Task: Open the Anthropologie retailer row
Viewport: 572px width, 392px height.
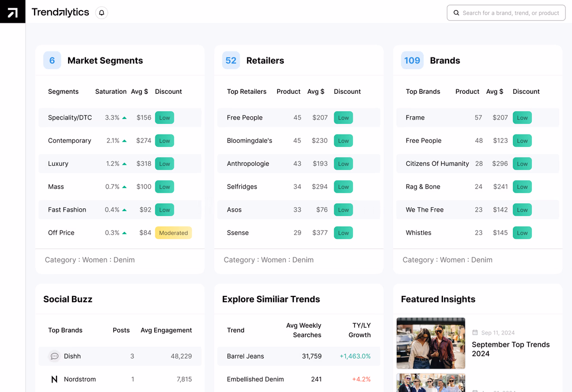Action: click(298, 164)
